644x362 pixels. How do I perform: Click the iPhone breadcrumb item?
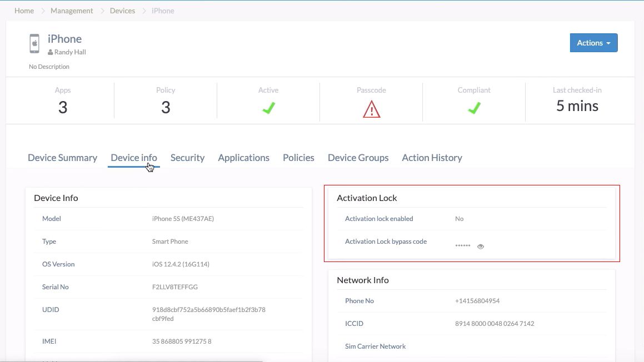[x=163, y=11]
